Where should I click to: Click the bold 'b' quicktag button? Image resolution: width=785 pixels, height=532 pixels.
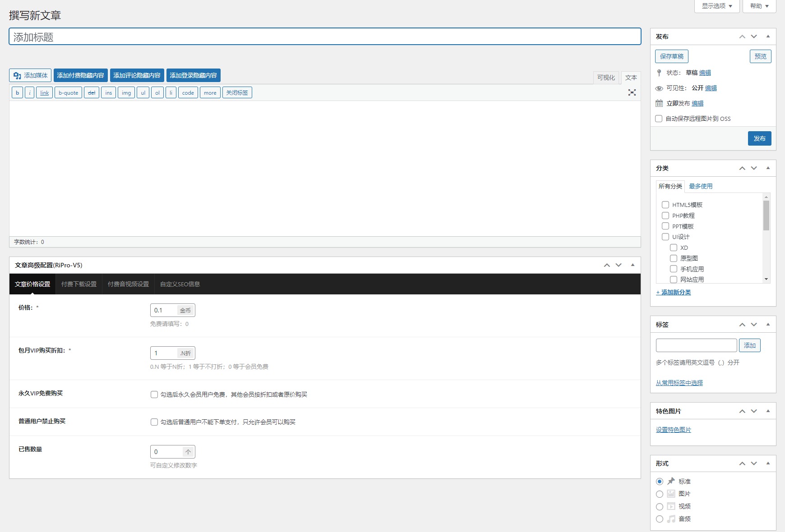point(17,93)
